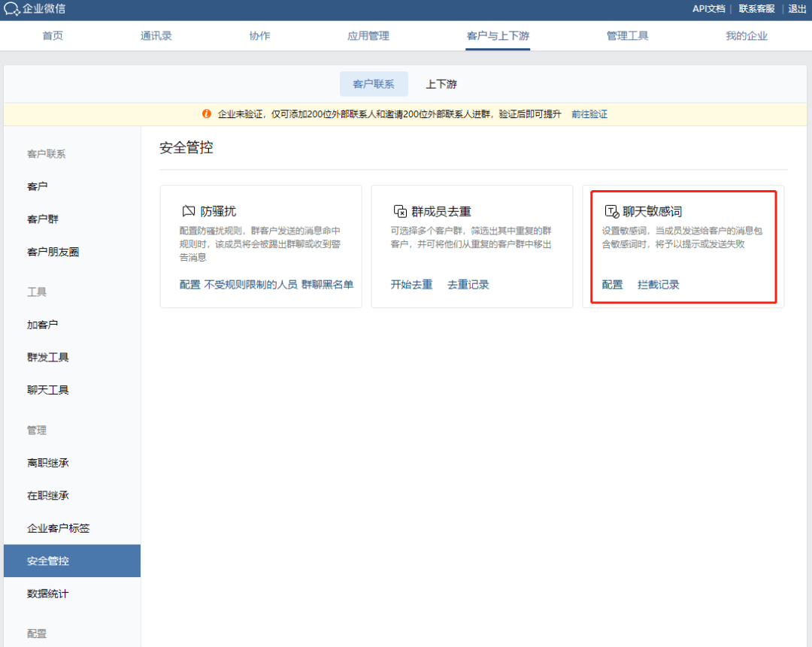Open 拦截记录 under 聊天敏感词
The width and height of the screenshot is (812, 647).
[658, 284]
